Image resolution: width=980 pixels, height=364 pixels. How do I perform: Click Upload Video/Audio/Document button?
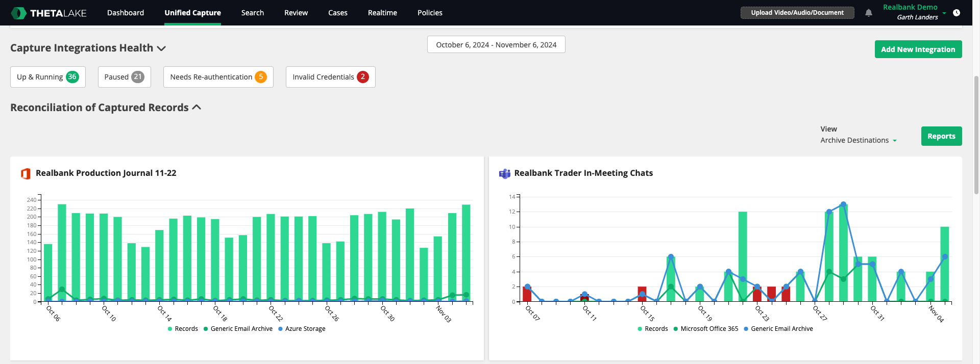click(797, 13)
